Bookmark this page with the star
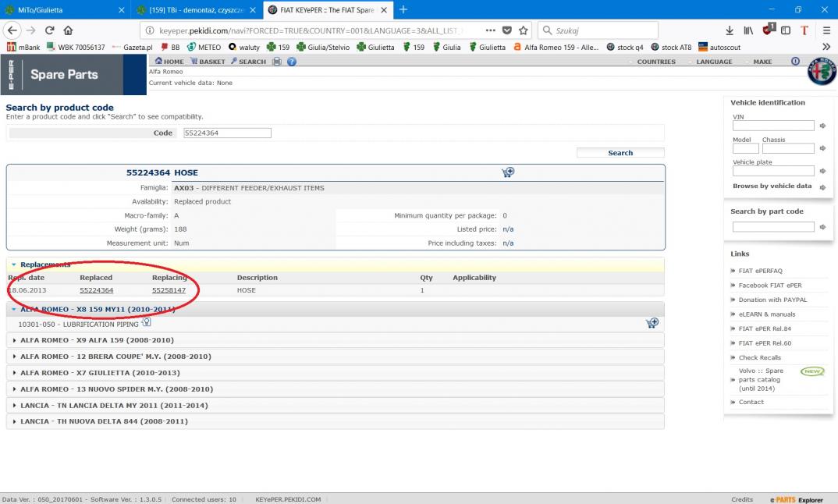 [x=524, y=30]
